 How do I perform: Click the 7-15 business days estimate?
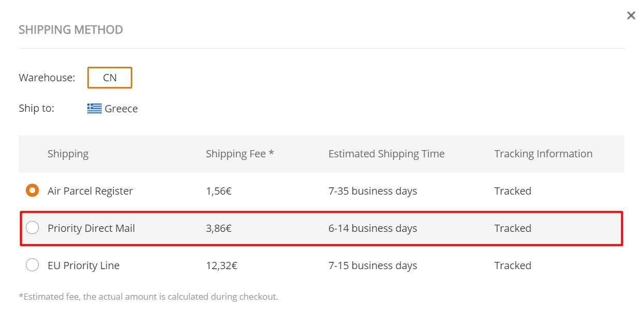click(373, 266)
